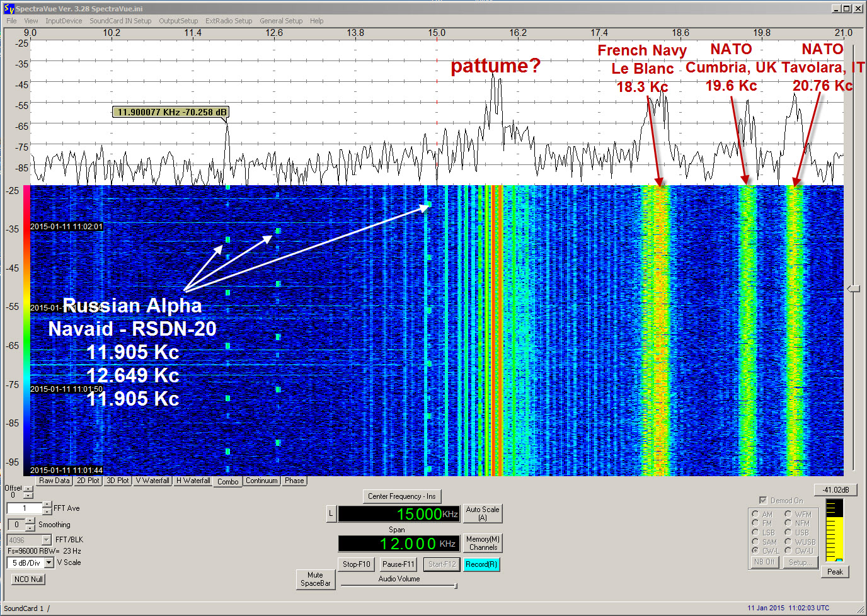
Task: Click the SoundCard 1 status bar entry
Action: (x=24, y=608)
